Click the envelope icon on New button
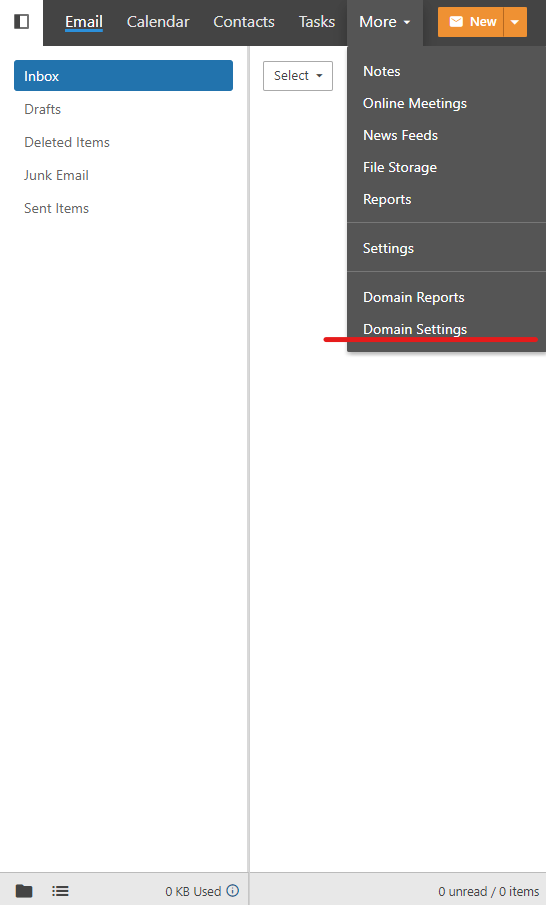The image size is (546, 905). 456,22
